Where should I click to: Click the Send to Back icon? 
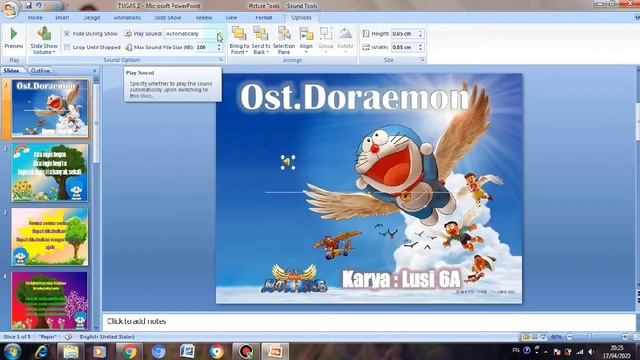pyautogui.click(x=260, y=33)
